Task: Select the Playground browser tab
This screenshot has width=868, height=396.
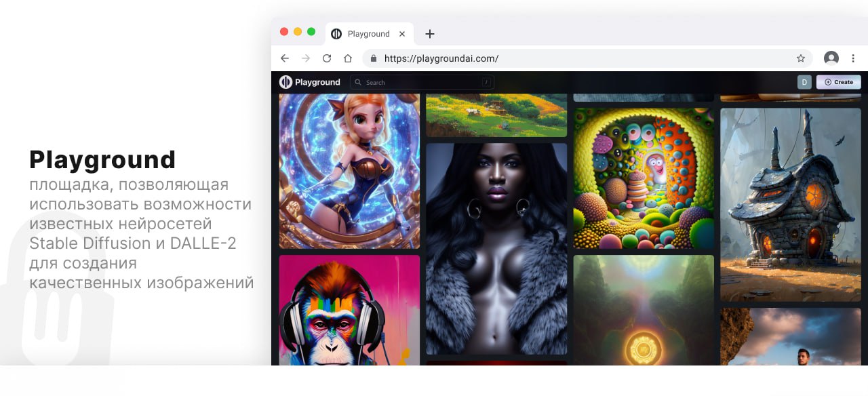Action: (x=369, y=34)
